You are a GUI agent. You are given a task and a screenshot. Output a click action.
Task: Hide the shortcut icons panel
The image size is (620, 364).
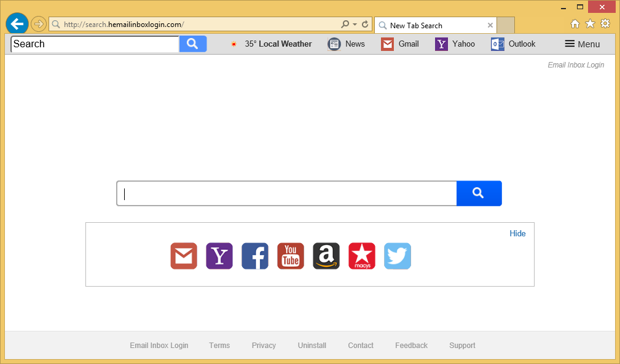[x=517, y=233]
